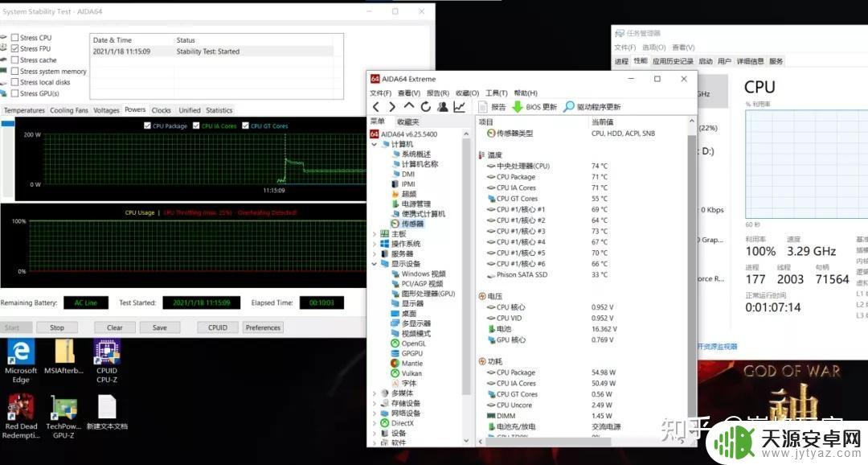
Task: Enable Stress cache checkbox
Action: point(15,60)
